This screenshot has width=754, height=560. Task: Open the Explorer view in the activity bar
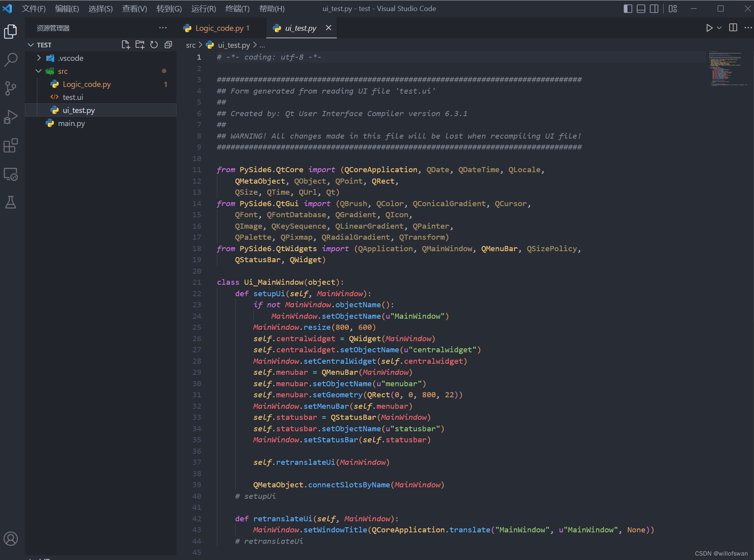[11, 32]
